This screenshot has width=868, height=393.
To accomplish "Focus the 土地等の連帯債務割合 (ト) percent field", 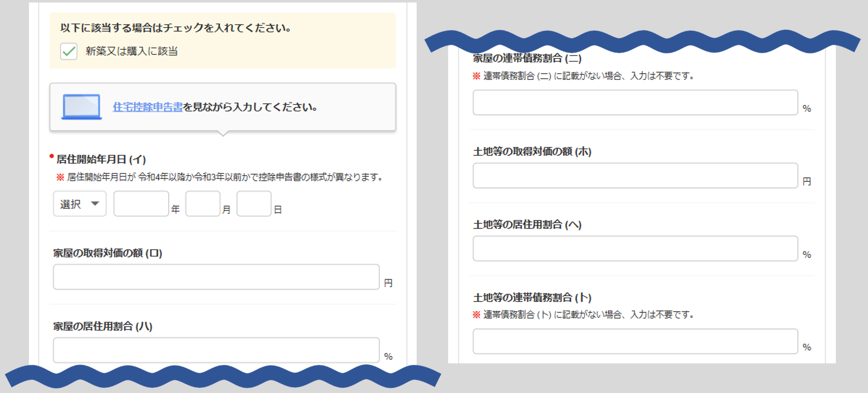I will (635, 341).
